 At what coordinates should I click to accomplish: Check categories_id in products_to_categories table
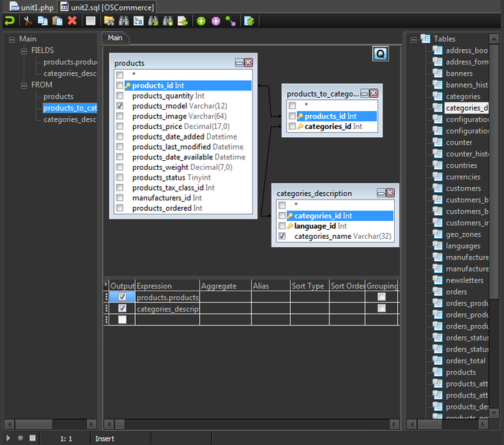(x=292, y=126)
